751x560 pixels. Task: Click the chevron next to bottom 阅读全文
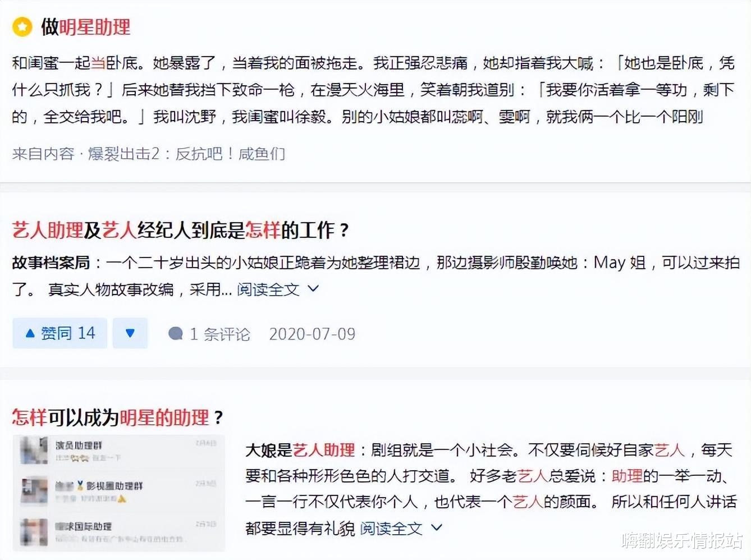point(436,527)
